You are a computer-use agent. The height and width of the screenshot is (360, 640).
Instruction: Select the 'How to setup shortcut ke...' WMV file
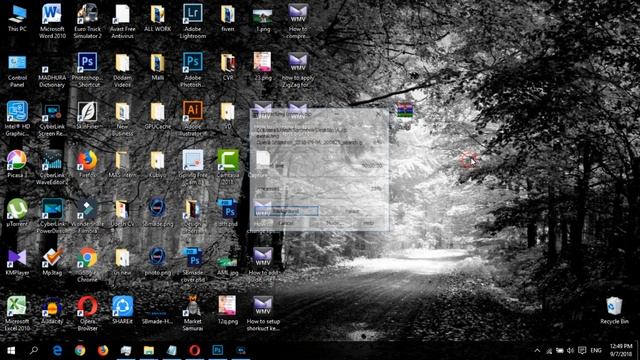point(263,313)
